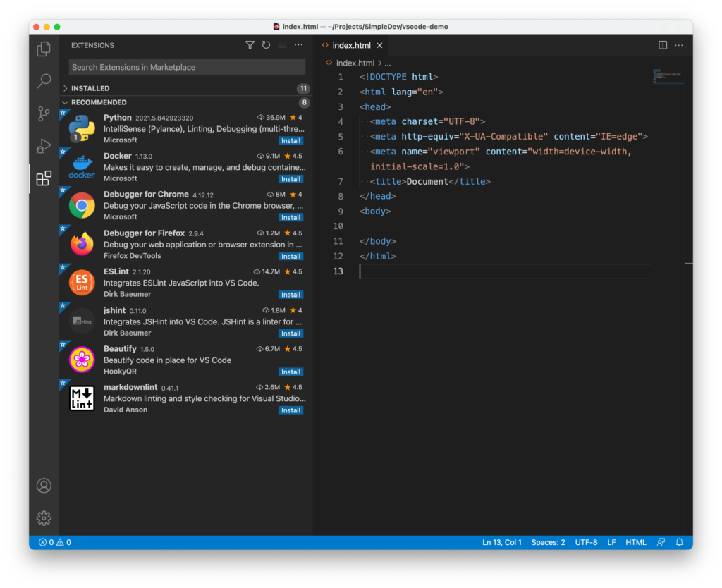The height and width of the screenshot is (588, 722).
Task: Click the HookyQR publisher name
Action: pos(120,371)
